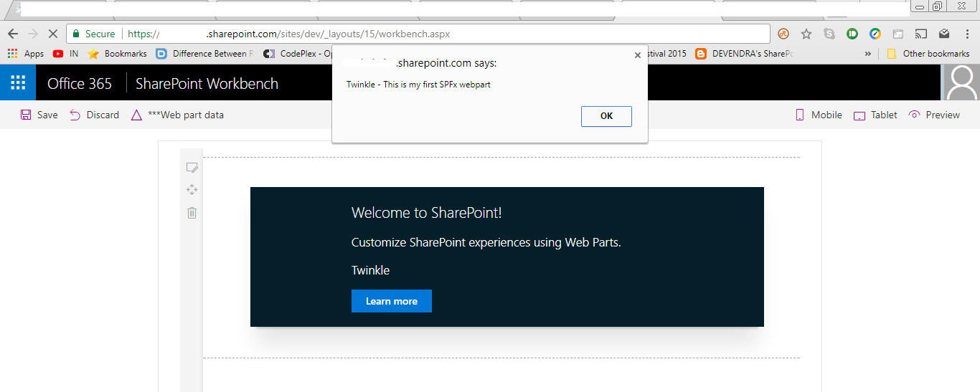Viewport: 980px width, 392px height.
Task: Bookmark this page with star icon
Action: point(806,34)
